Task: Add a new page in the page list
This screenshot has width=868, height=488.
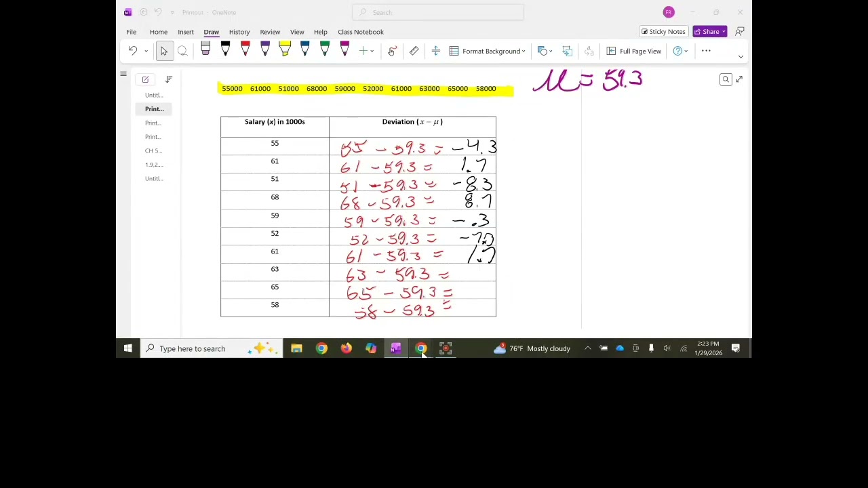Action: click(x=145, y=79)
